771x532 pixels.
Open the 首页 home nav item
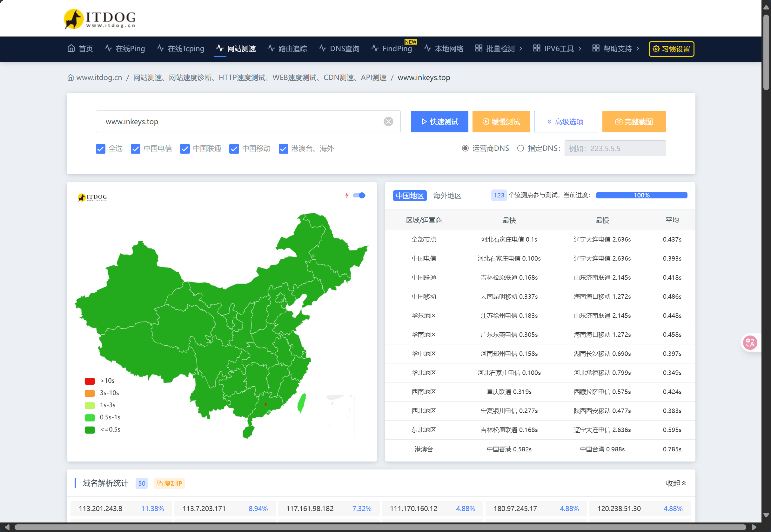tap(80, 49)
